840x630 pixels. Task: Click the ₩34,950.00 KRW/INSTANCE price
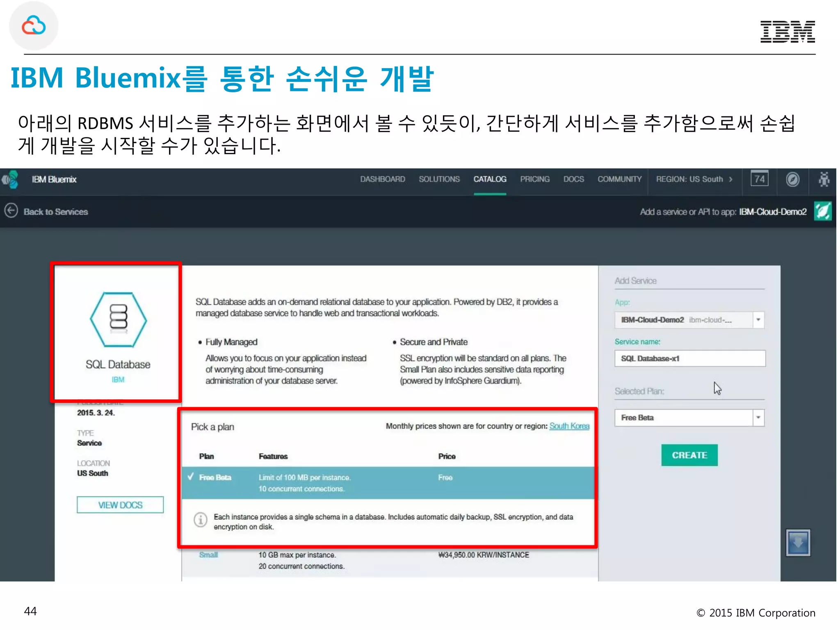(x=484, y=555)
